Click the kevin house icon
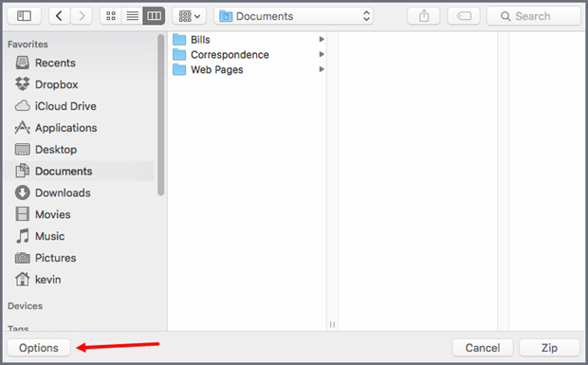The height and width of the screenshot is (365, 588). tap(23, 279)
